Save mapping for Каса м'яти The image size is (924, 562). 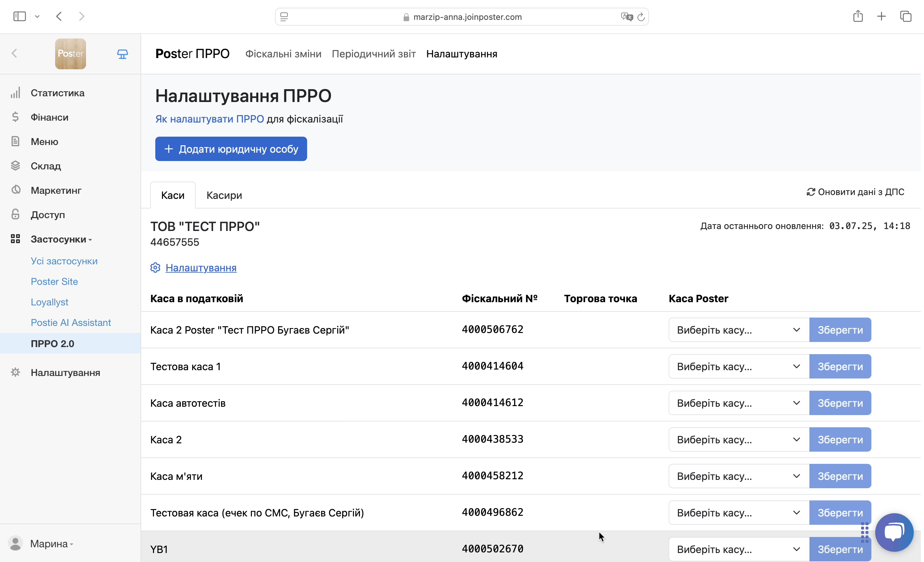click(840, 476)
